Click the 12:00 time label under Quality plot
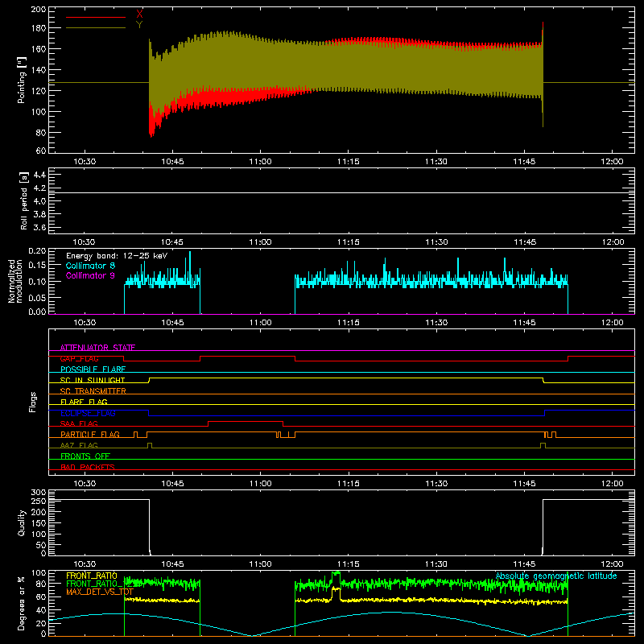This screenshot has width=644, height=644. tap(612, 564)
